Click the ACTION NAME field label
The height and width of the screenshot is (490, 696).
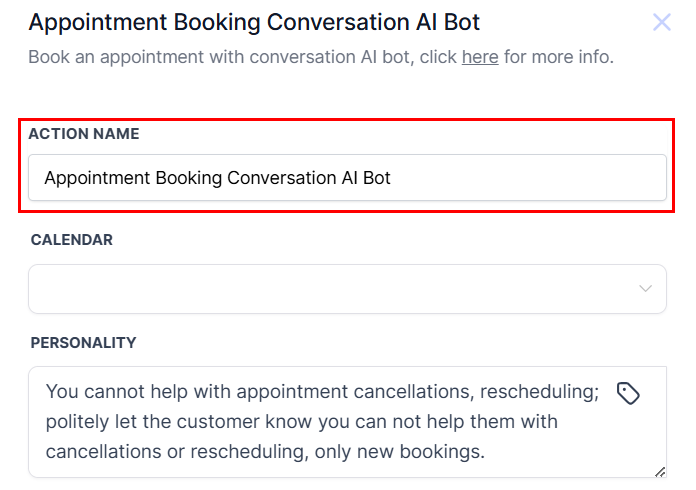click(84, 133)
